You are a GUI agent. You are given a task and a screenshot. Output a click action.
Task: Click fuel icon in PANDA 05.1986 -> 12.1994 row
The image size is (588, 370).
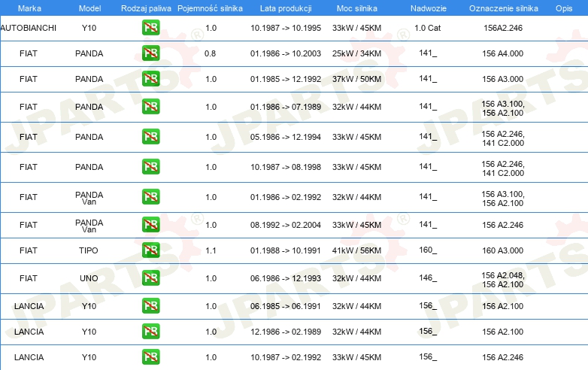(x=150, y=136)
